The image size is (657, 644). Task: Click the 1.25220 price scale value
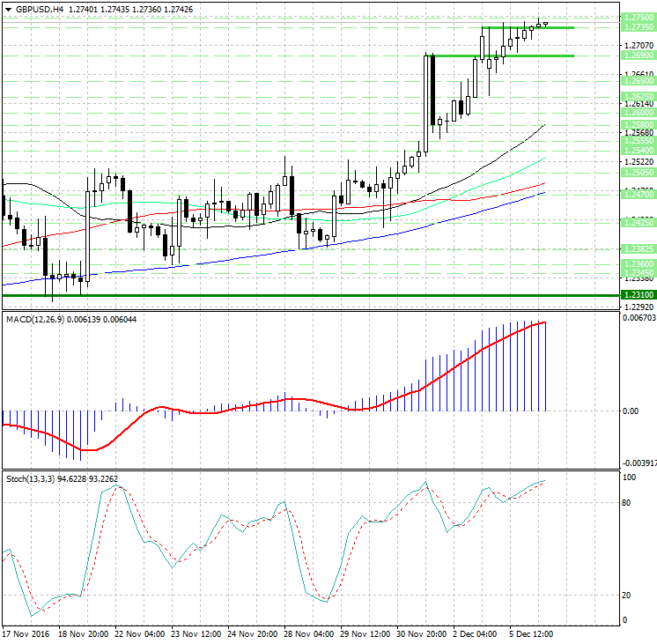pos(639,162)
